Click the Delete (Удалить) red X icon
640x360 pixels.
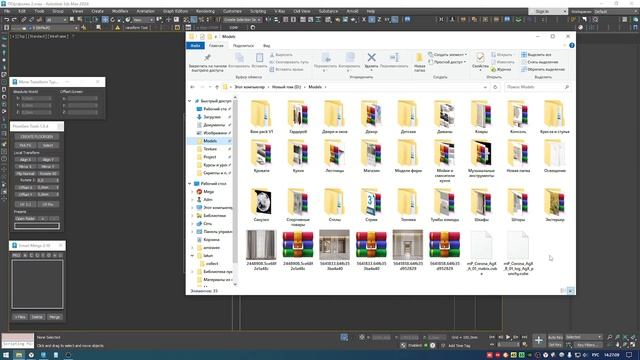[371, 57]
